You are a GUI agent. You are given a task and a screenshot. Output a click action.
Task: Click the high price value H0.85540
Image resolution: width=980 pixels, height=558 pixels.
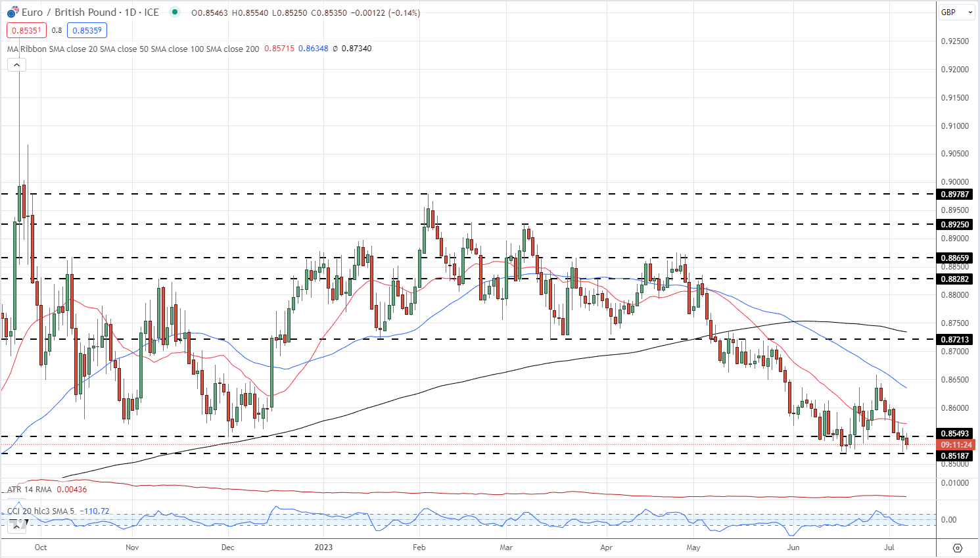[x=250, y=12]
